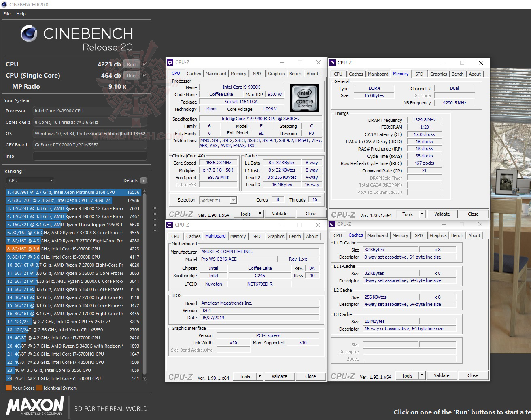Image resolution: width=531 pixels, height=420 pixels.
Task: Click Validate in the Memory CPU-Z window
Action: point(442,214)
